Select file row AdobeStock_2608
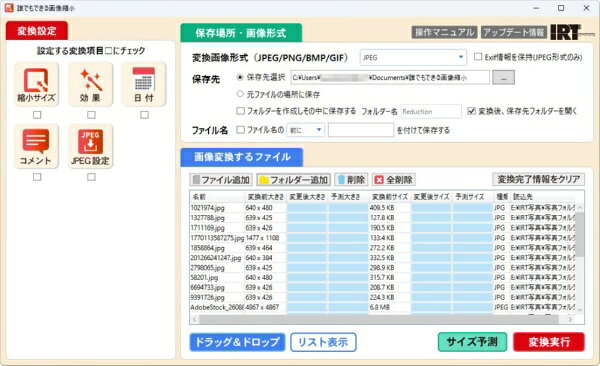Viewport: 600px width, 366px height. click(x=383, y=307)
